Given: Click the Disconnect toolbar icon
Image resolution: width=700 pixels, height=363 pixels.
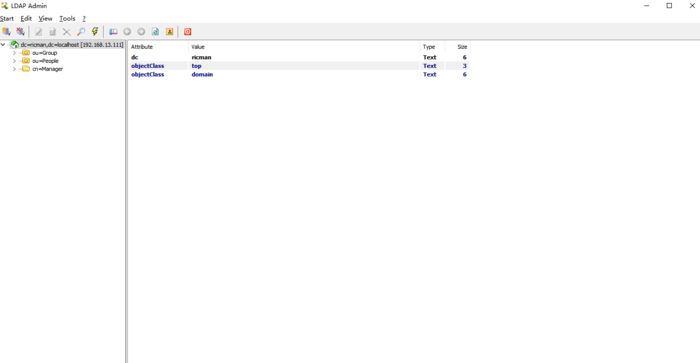Looking at the screenshot, I should [21, 32].
